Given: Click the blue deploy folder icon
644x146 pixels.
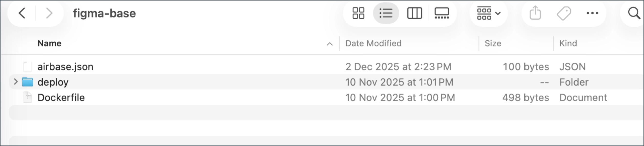Looking at the screenshot, I should tap(27, 82).
